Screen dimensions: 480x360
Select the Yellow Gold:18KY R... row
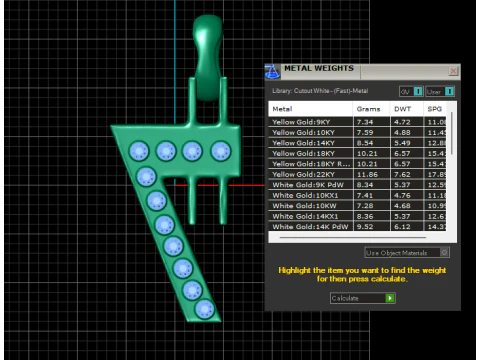[x=357, y=164]
